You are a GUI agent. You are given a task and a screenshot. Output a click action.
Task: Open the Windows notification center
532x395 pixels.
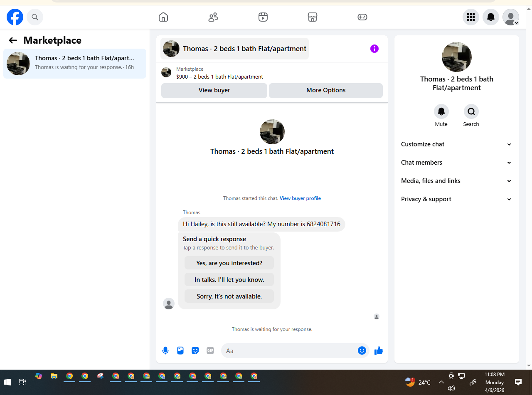[518, 382]
